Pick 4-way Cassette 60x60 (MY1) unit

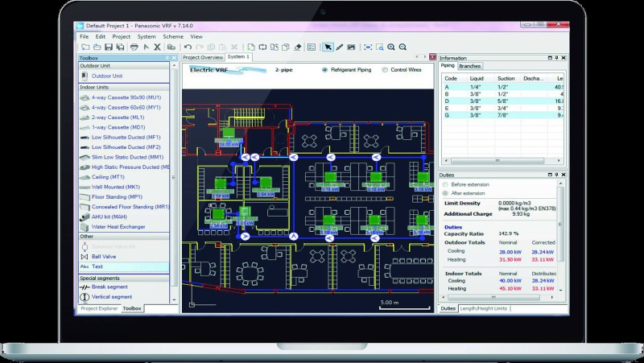(x=126, y=108)
